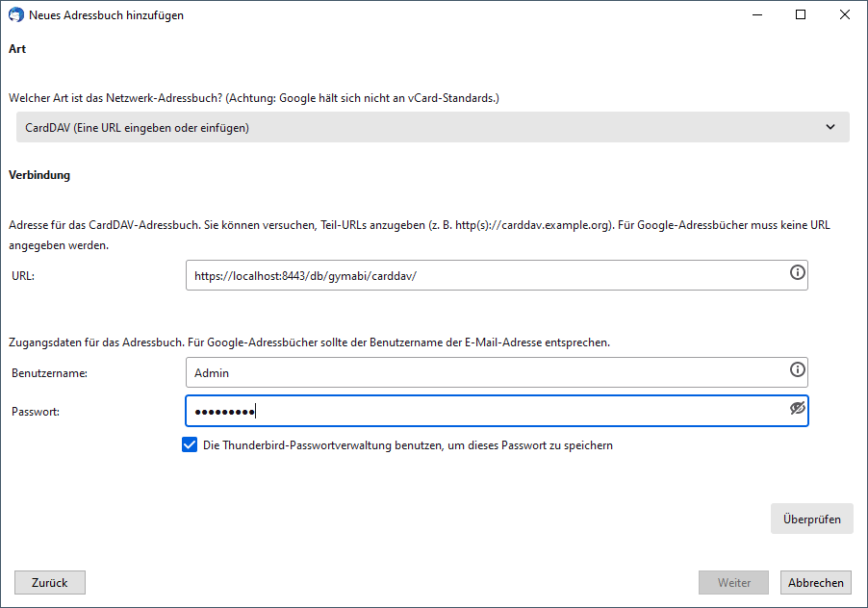Minimize the Neues Adressbuch hinzufügen window
This screenshot has height=608, width=868.
pyautogui.click(x=756, y=15)
